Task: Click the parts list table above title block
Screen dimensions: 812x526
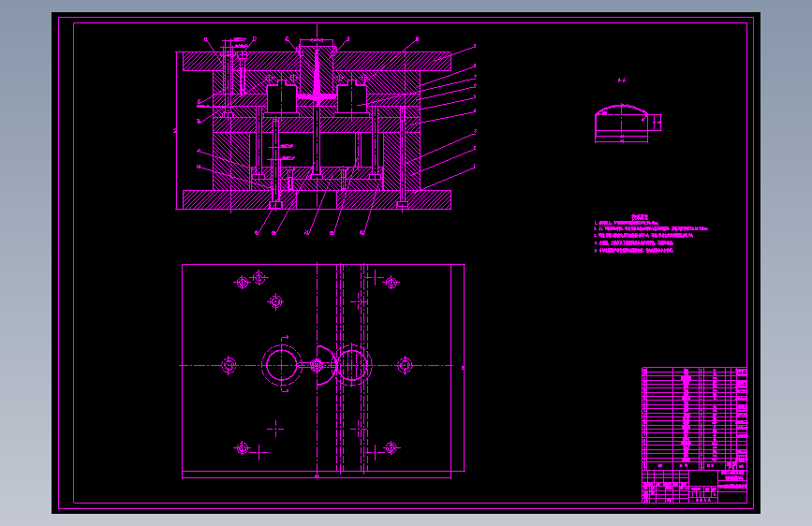Action: (x=694, y=418)
